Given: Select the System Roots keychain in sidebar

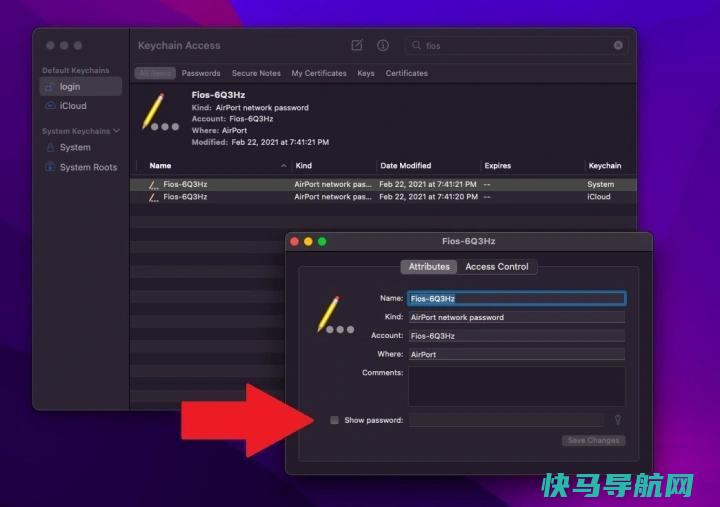Looking at the screenshot, I should coord(81,167).
